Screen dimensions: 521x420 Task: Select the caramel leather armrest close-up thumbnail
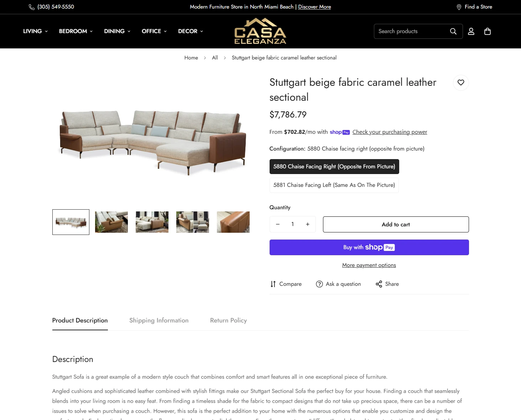pos(233,222)
